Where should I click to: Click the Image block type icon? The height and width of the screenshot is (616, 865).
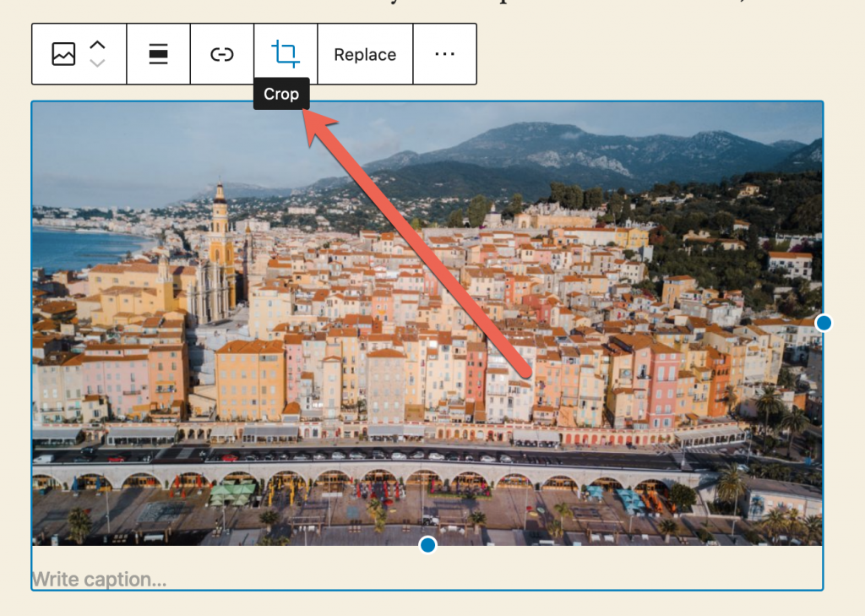[63, 54]
